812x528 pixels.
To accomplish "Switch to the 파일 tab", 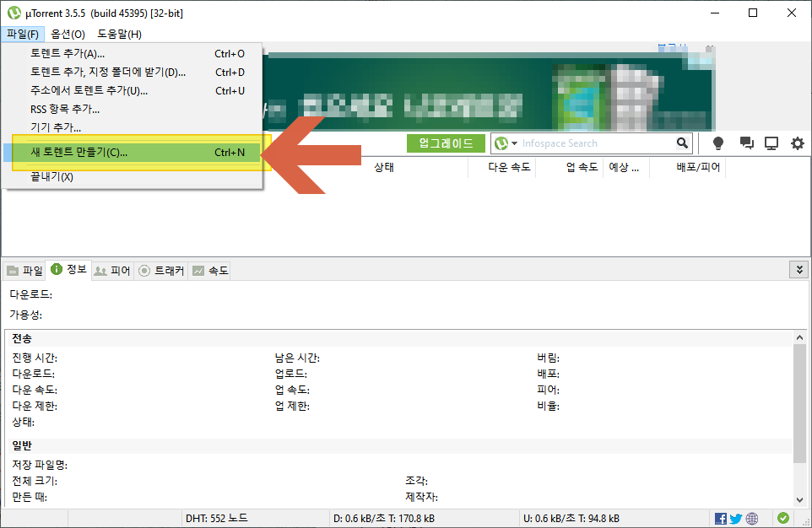I will click(x=24, y=271).
